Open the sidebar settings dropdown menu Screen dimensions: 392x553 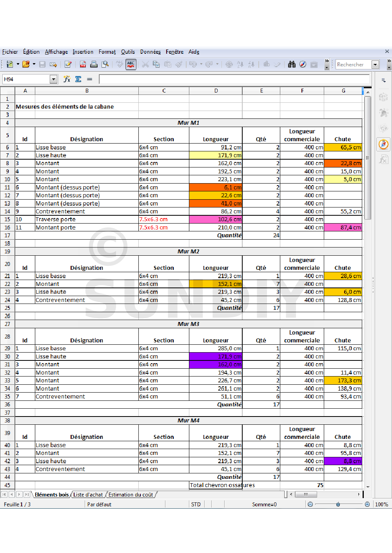tap(383, 80)
